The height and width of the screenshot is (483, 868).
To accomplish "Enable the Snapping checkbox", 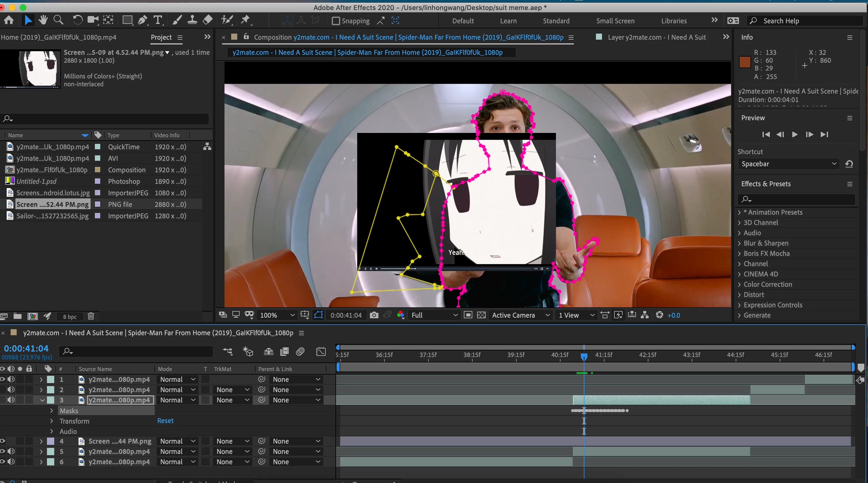I will tap(336, 21).
